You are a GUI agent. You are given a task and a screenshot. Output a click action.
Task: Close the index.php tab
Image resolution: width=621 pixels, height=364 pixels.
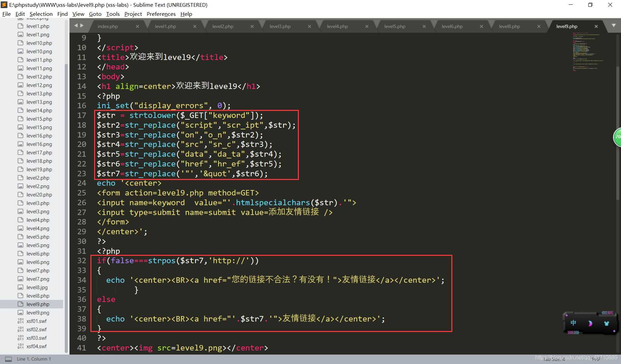[x=137, y=26]
